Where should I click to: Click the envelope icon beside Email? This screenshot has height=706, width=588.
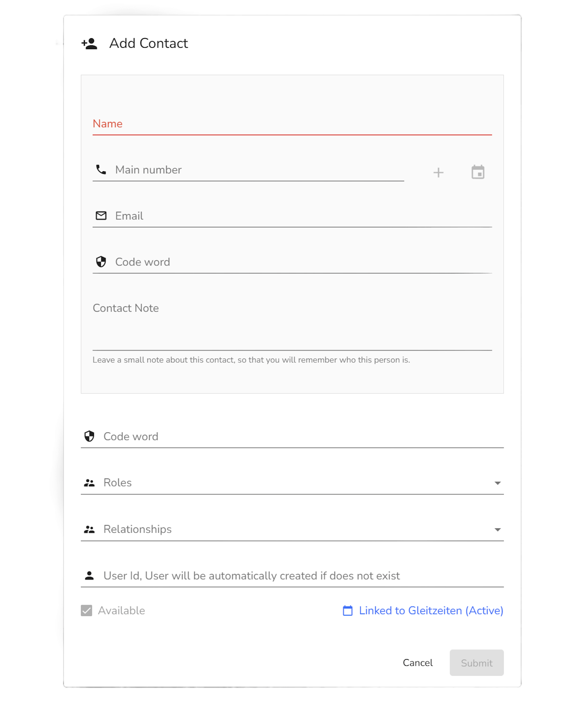[101, 216]
